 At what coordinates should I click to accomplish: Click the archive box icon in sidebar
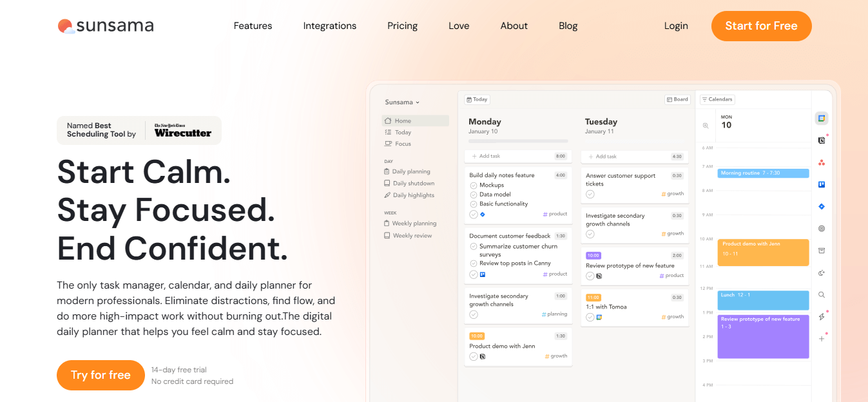point(821,251)
